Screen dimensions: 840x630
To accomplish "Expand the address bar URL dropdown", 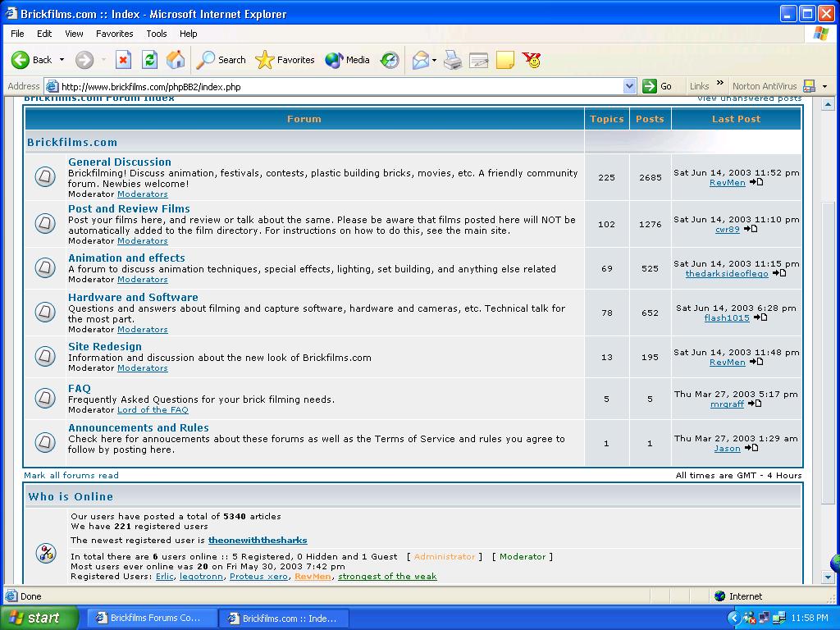I will pyautogui.click(x=629, y=86).
